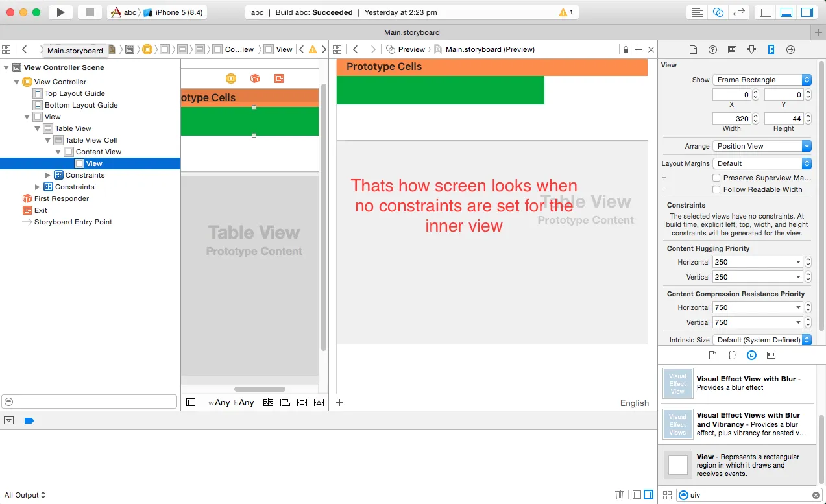Image resolution: width=826 pixels, height=504 pixels.
Task: Click the Exit icon in scene dock
Action: point(279,78)
